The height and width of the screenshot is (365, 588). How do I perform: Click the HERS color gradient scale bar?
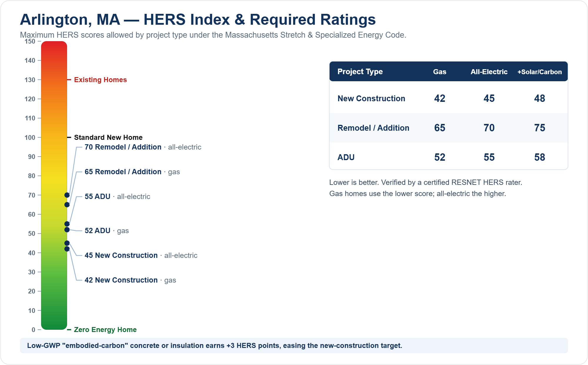pos(54,185)
